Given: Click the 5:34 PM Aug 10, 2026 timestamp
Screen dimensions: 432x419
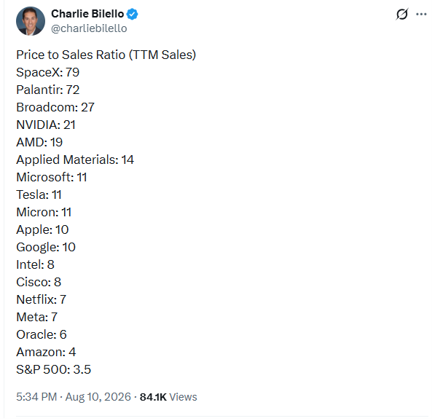Looking at the screenshot, I should 73,397.
